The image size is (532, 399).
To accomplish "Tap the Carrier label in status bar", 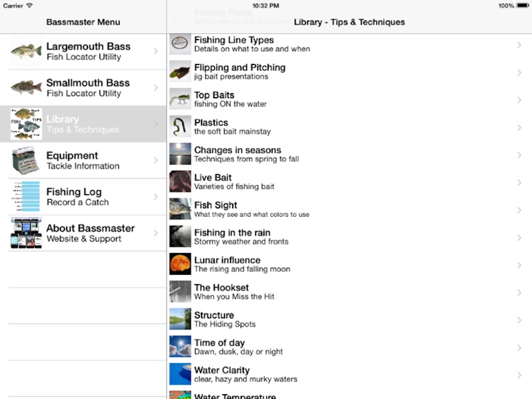I will pyautogui.click(x=13, y=6).
